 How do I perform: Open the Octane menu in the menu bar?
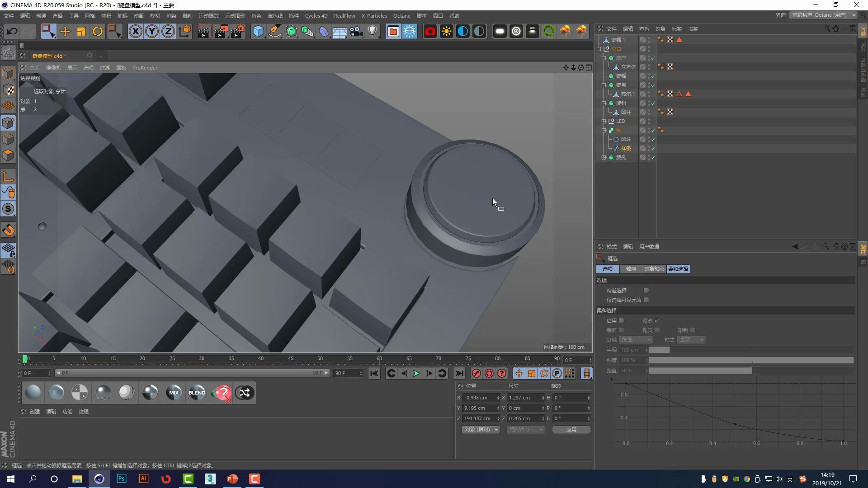tap(401, 15)
